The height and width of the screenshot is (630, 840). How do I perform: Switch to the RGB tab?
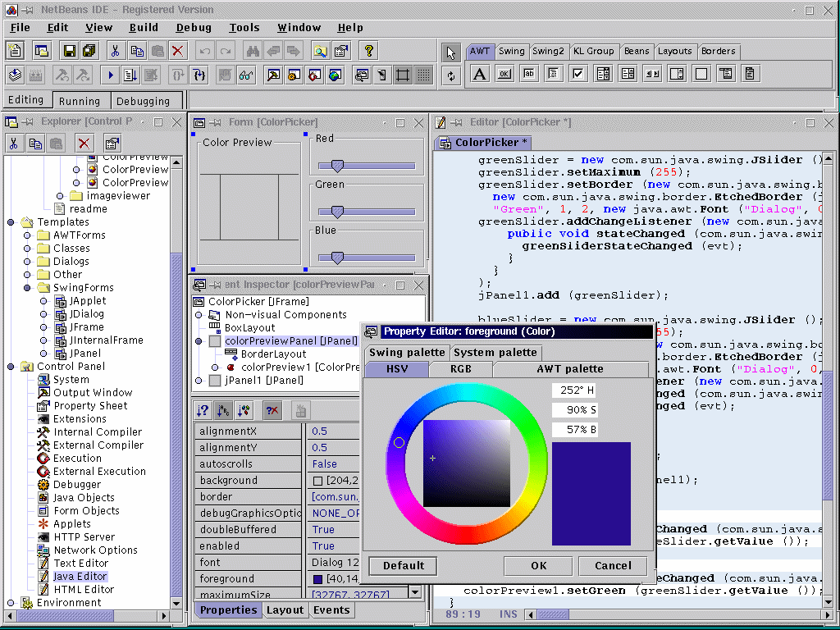tap(460, 369)
